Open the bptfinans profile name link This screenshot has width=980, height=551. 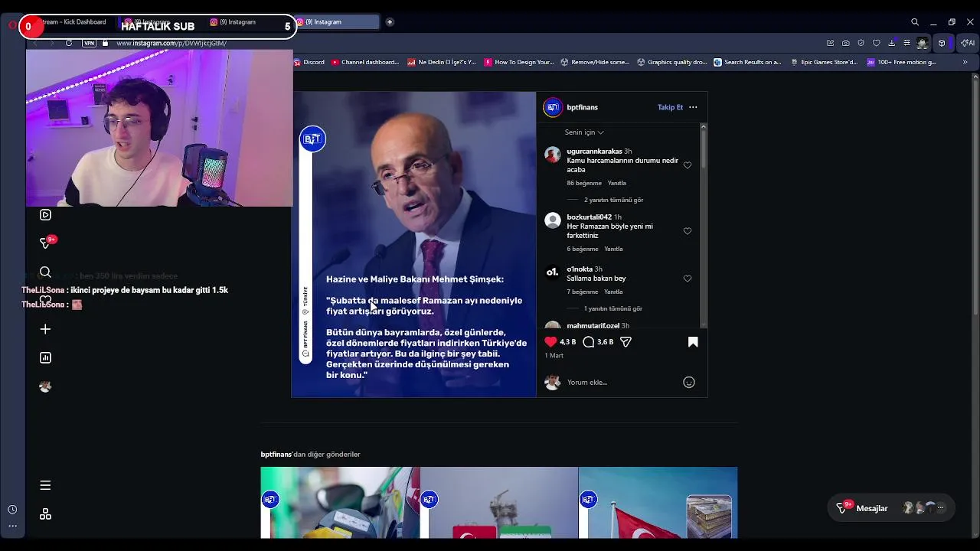pyautogui.click(x=582, y=107)
